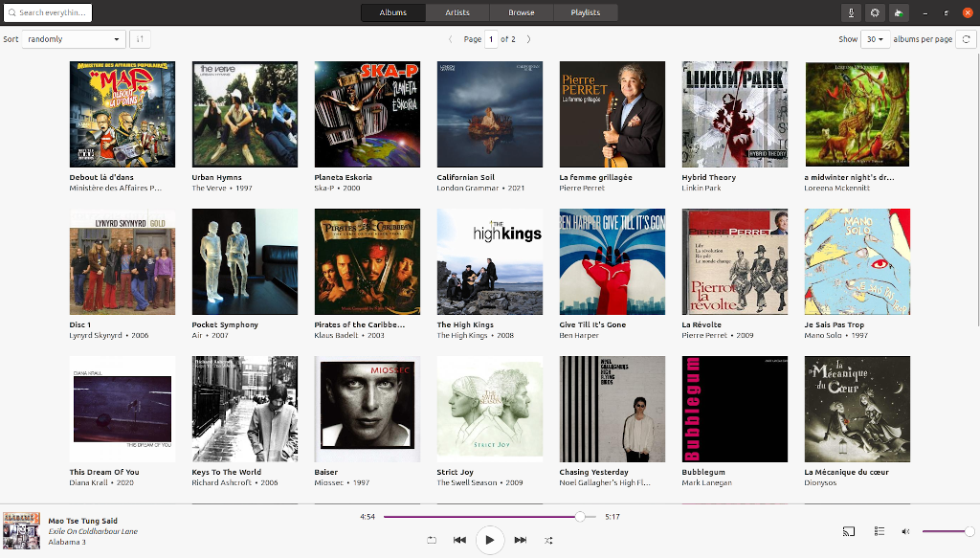
Task: Open Californian Soil album cover
Action: [x=490, y=114]
